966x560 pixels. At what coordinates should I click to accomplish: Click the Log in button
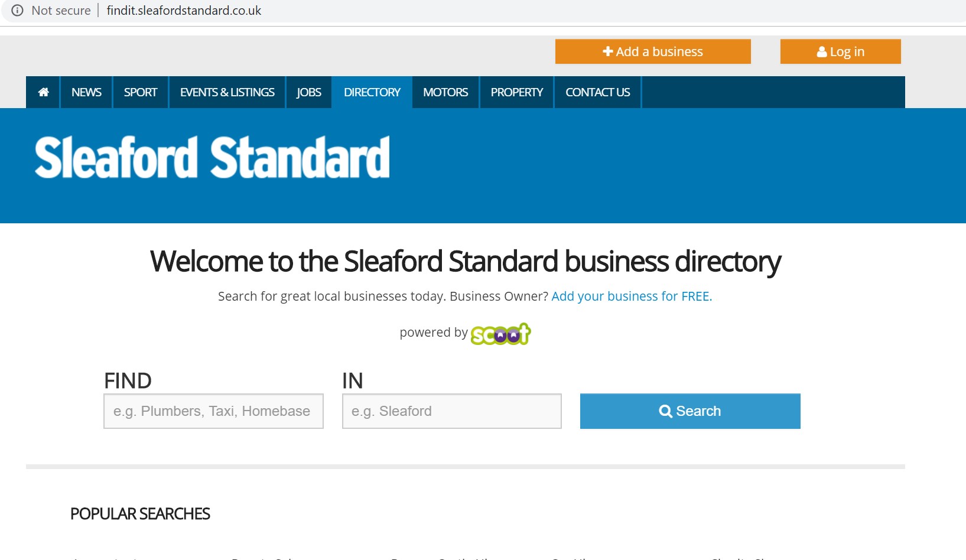point(840,51)
